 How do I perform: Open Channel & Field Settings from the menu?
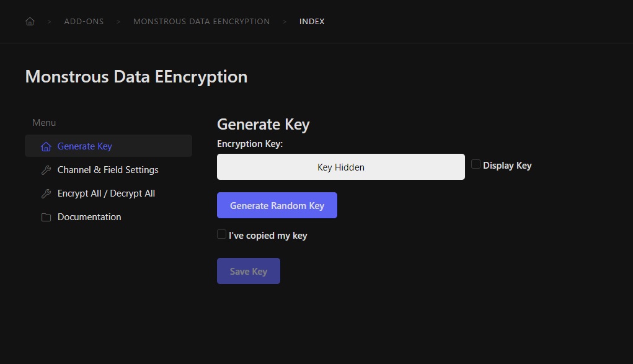[x=107, y=169]
